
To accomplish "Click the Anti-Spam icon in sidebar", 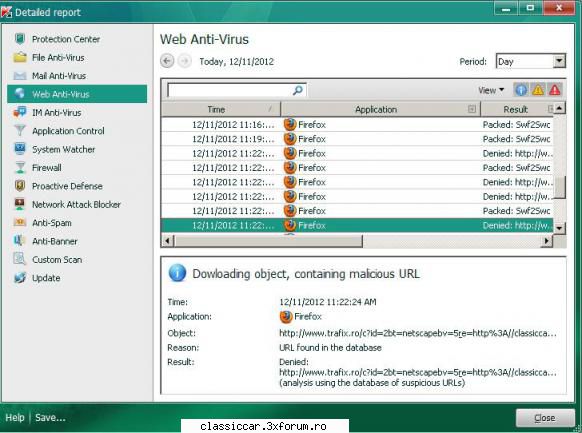I will click(x=20, y=222).
